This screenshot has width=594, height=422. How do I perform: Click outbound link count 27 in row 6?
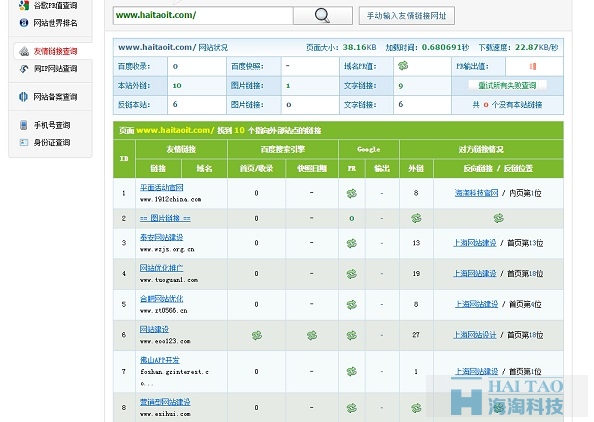(x=416, y=335)
